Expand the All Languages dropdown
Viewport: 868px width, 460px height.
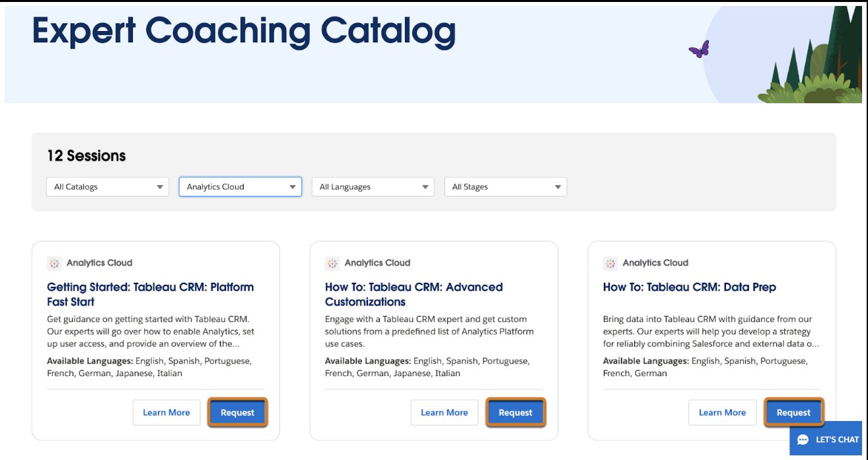tap(373, 187)
